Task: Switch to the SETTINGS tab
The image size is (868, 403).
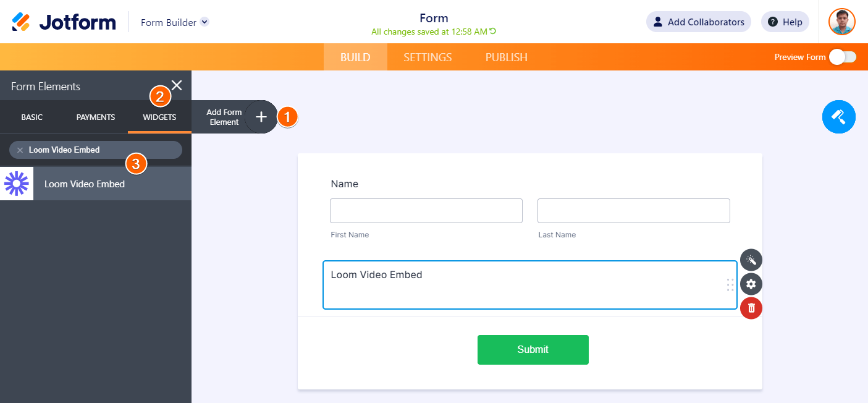Action: 428,57
